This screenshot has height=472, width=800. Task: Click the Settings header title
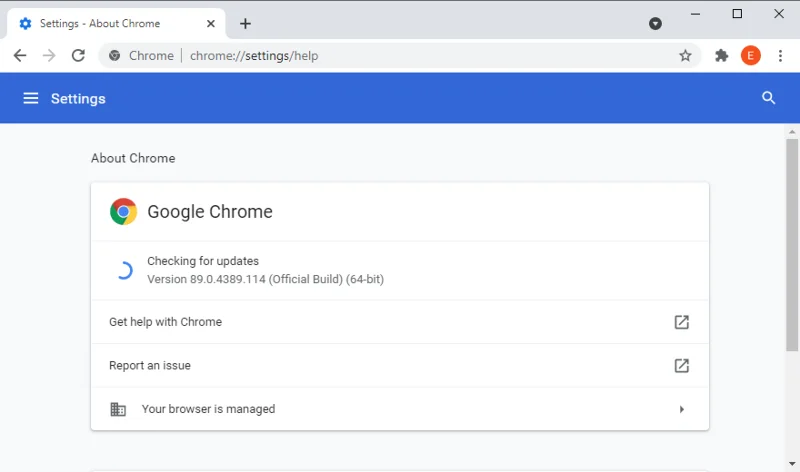(78, 98)
